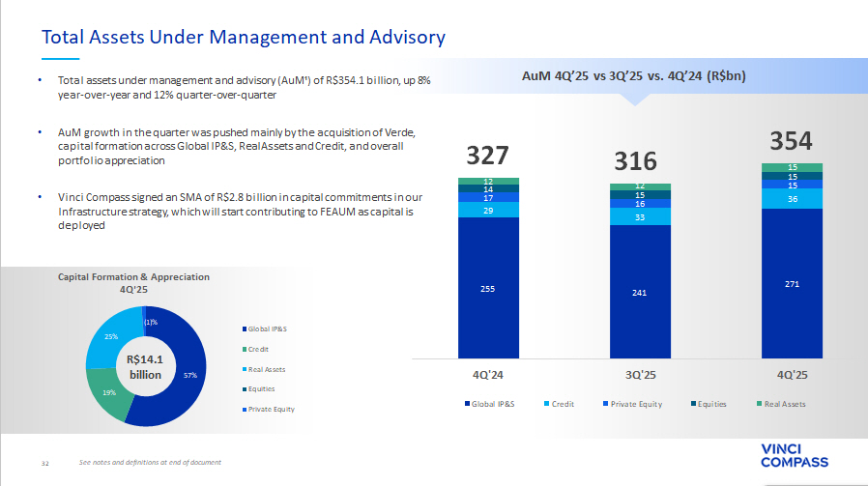
Task: Click the 36 Credit segment in 4Q'25 bar
Action: click(792, 199)
